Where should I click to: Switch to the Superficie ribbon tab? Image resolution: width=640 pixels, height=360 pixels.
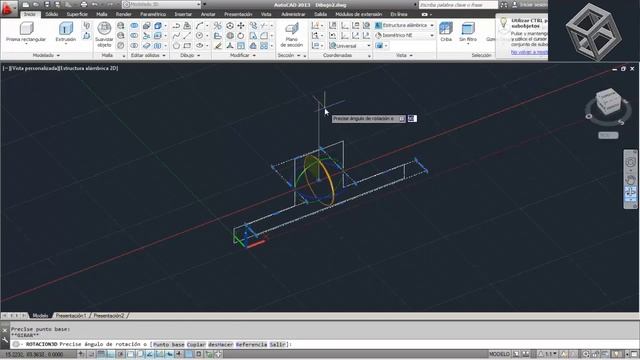(77, 14)
